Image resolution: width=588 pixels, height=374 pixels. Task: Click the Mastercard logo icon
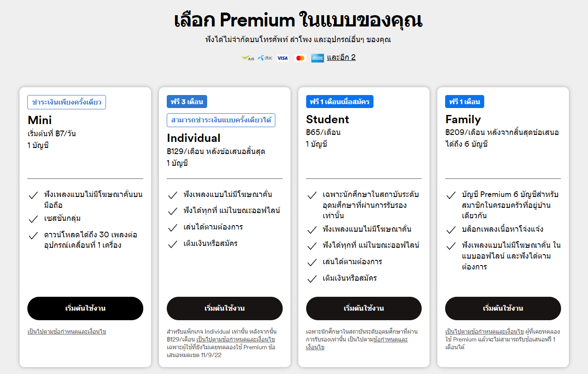point(300,58)
